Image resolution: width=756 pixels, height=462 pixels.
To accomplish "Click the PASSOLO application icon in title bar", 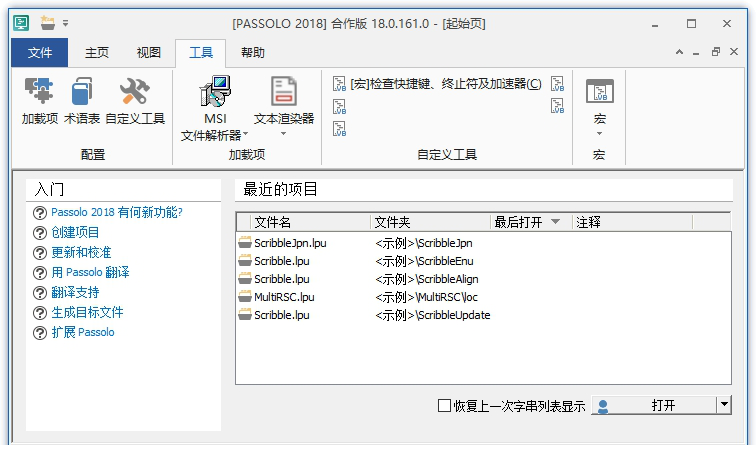I will coord(21,23).
